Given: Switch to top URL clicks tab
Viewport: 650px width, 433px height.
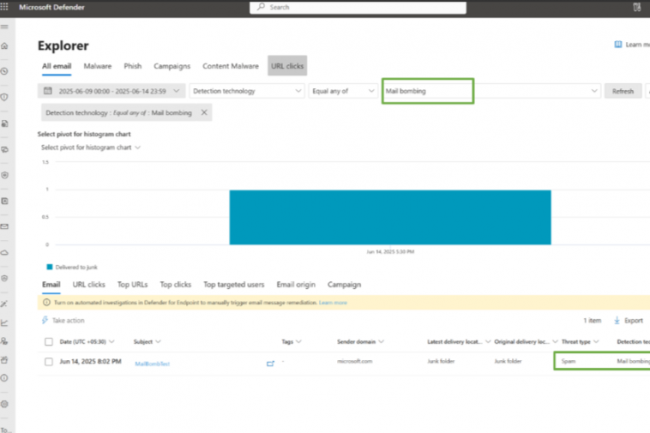Looking at the screenshot, I should click(287, 66).
